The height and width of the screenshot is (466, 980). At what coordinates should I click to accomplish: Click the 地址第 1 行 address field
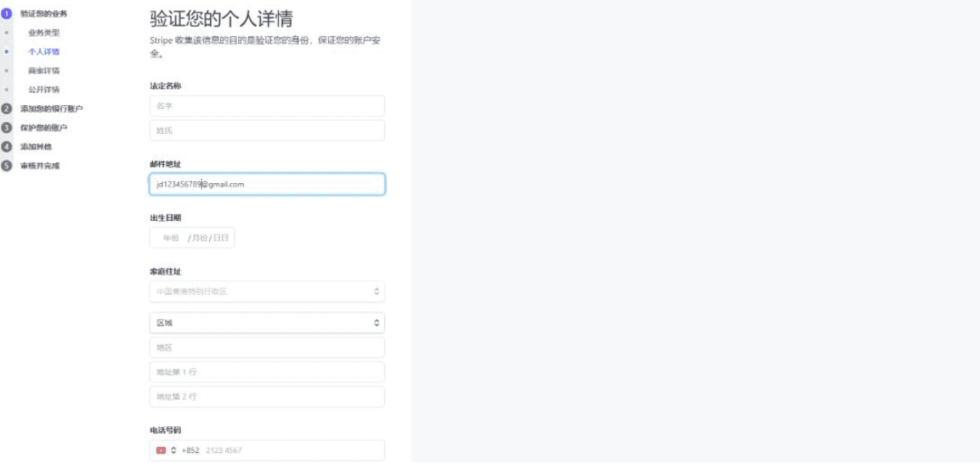pos(266,372)
